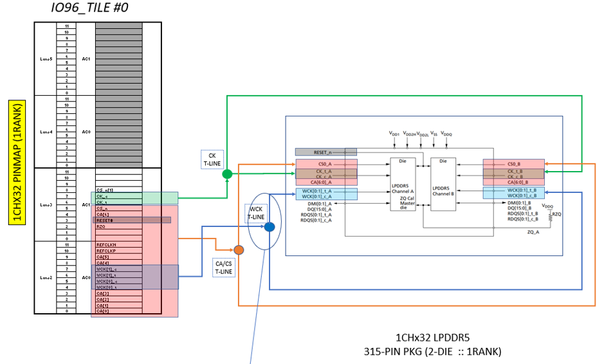Click the VSS supply label
The width and height of the screenshot is (604, 364).
(434, 133)
